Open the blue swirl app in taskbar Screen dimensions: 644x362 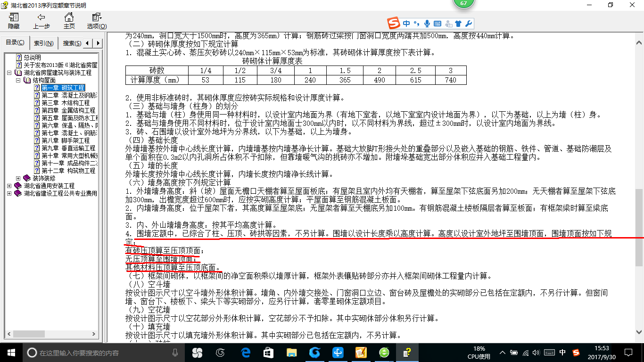tap(314, 352)
